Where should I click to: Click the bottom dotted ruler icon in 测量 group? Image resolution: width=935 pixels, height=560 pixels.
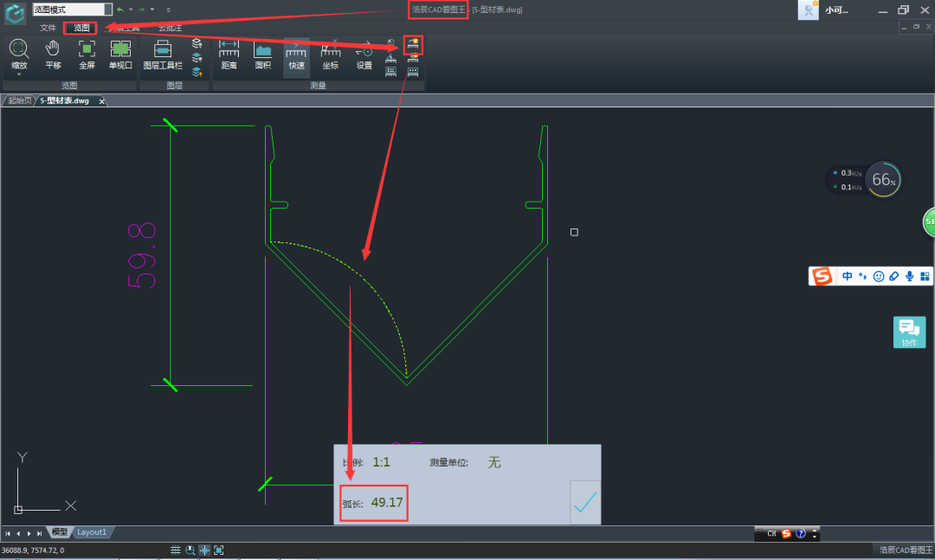(413, 72)
